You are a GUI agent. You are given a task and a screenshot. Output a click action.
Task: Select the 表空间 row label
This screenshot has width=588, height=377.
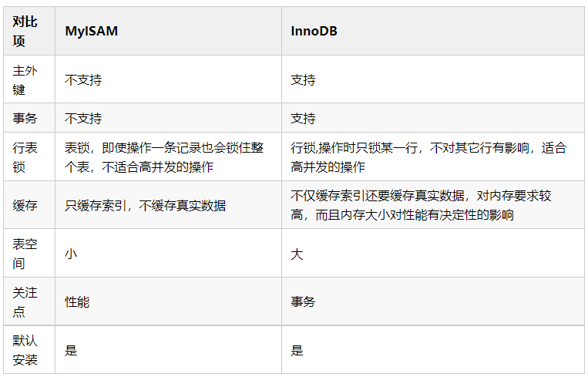click(25, 254)
